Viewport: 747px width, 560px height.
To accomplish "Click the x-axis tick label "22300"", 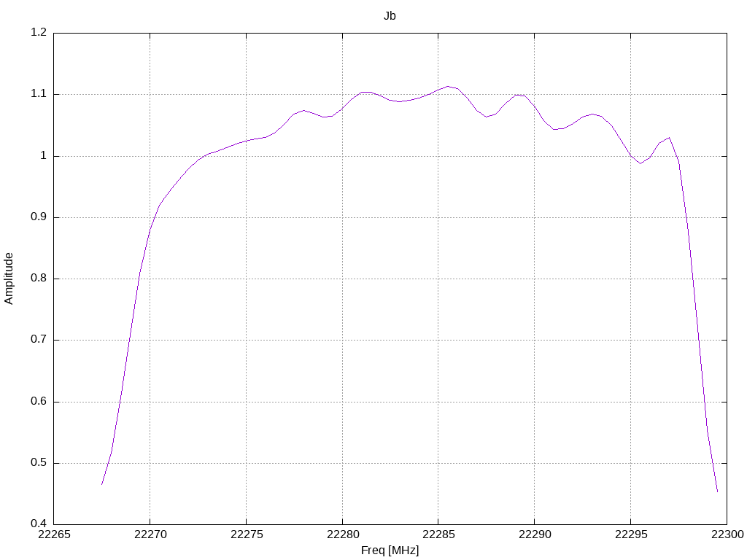I will pos(727,534).
